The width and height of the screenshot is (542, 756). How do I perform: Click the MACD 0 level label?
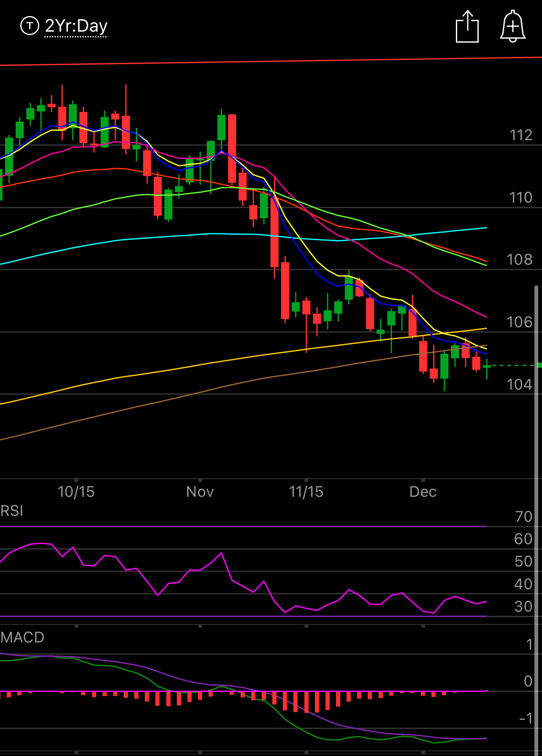528,681
